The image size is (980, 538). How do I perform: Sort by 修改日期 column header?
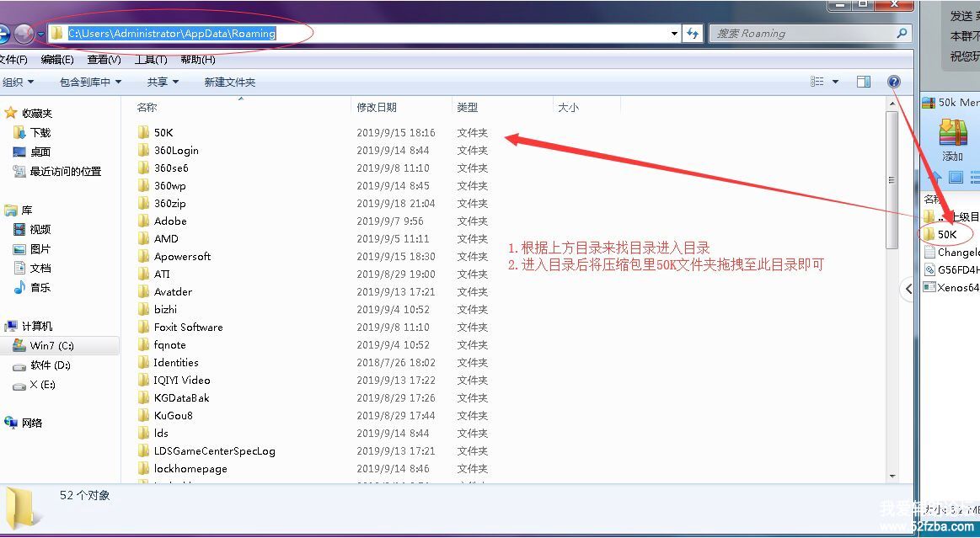pyautogui.click(x=377, y=107)
